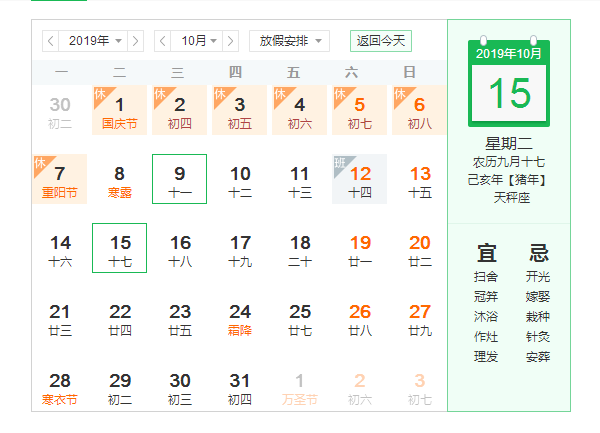
Task: Click previous year arrow
Action: pyautogui.click(x=51, y=41)
